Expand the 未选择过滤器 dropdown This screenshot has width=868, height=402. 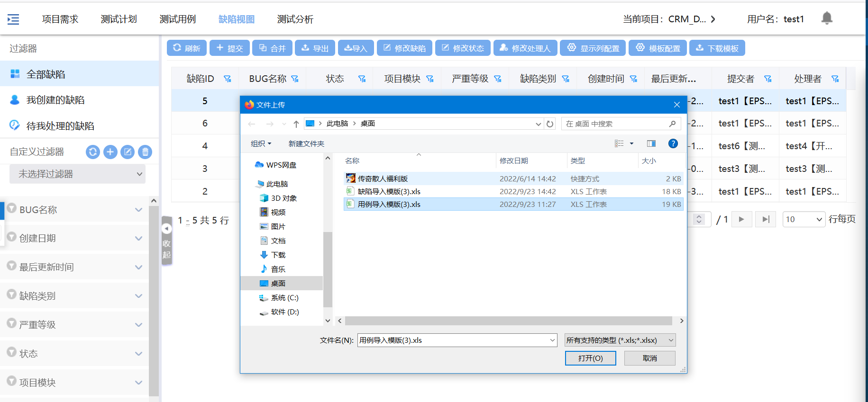(x=77, y=174)
